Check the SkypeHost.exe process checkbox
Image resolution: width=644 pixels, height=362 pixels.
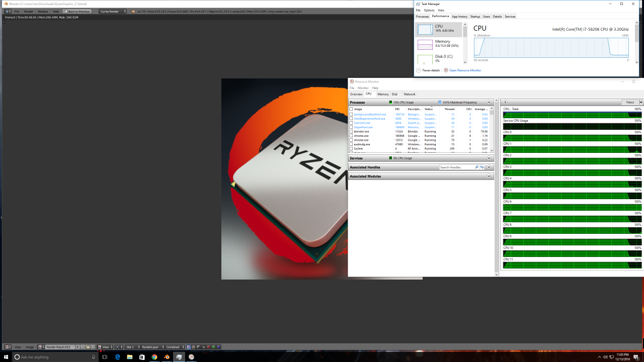click(351, 127)
